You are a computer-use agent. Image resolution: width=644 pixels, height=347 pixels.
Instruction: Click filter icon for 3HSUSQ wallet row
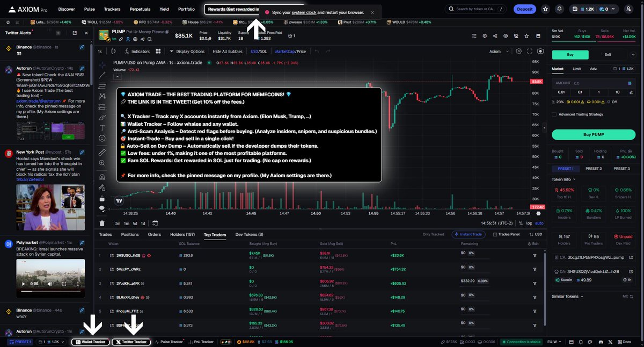535,255
